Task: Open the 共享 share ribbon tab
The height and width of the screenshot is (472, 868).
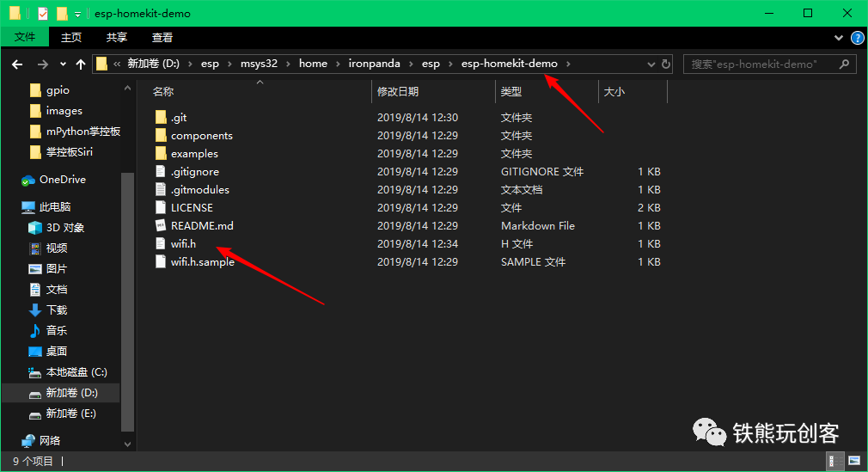Action: (117, 37)
